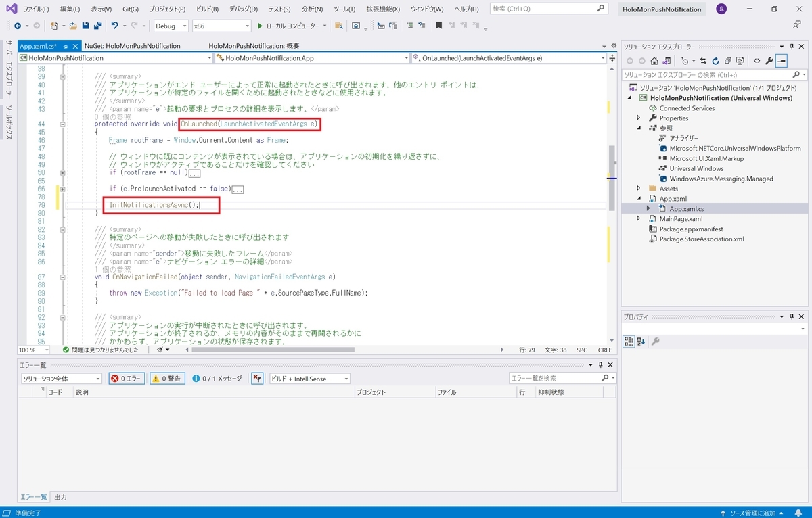The image size is (812, 518).
Task: Expand the MainPage.xaml node
Action: coord(638,219)
